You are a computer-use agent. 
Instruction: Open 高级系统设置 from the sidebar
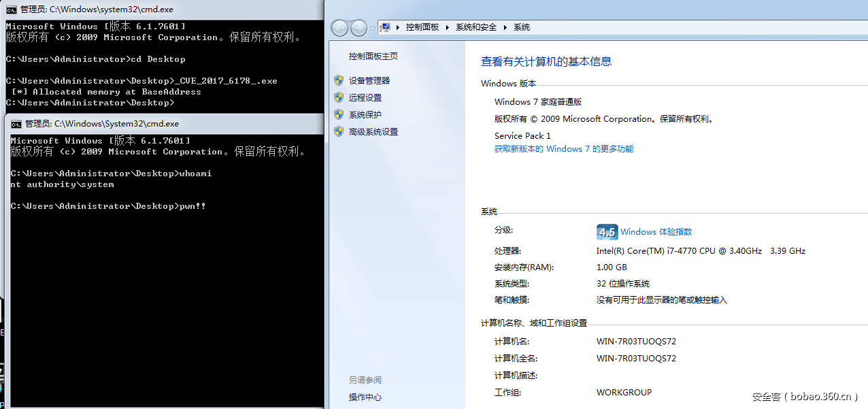(x=372, y=131)
